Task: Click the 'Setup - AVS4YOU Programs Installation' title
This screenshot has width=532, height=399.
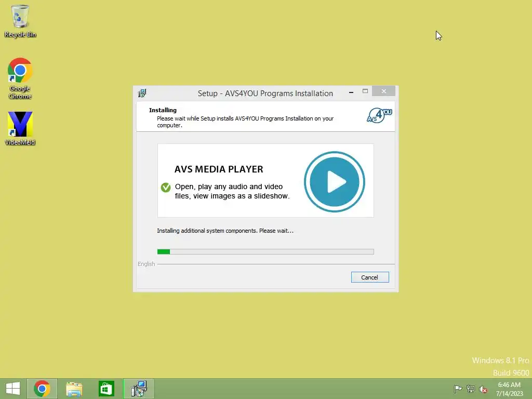Action: (x=265, y=94)
